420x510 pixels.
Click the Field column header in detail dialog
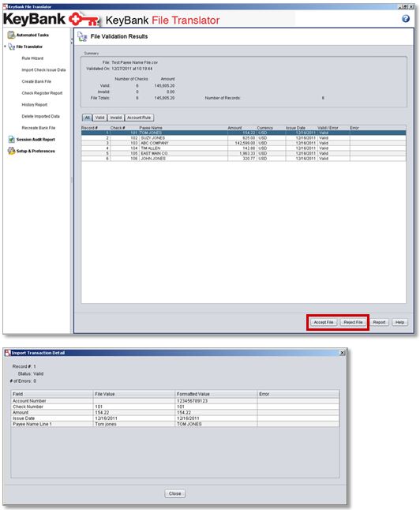point(52,394)
